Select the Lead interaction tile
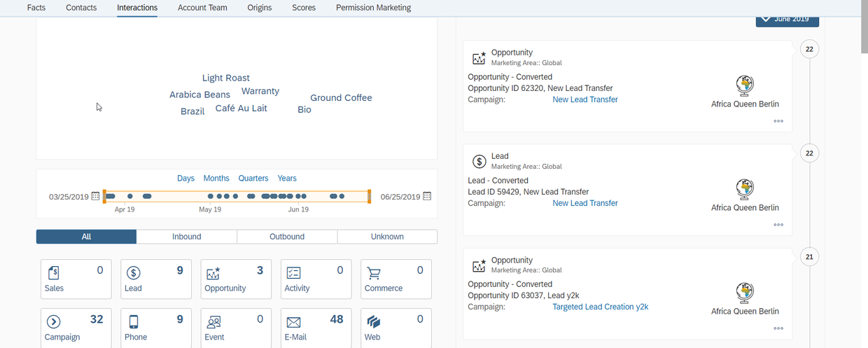Image resolution: width=868 pixels, height=348 pixels. click(x=156, y=279)
